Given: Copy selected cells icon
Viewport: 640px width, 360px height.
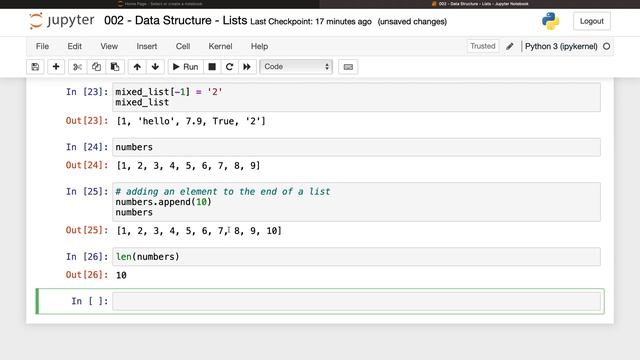Looking at the screenshot, I should point(96,67).
